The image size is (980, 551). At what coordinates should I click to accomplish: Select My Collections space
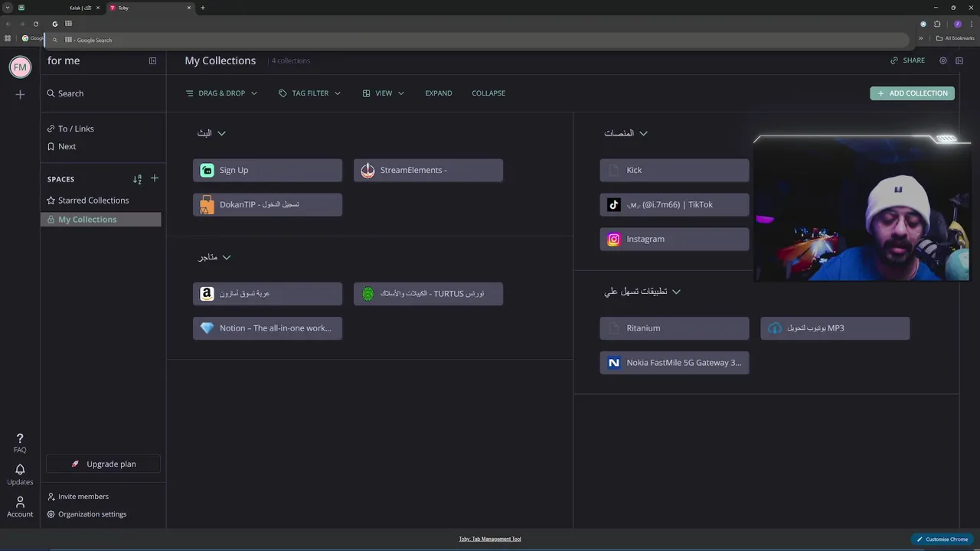(101, 220)
